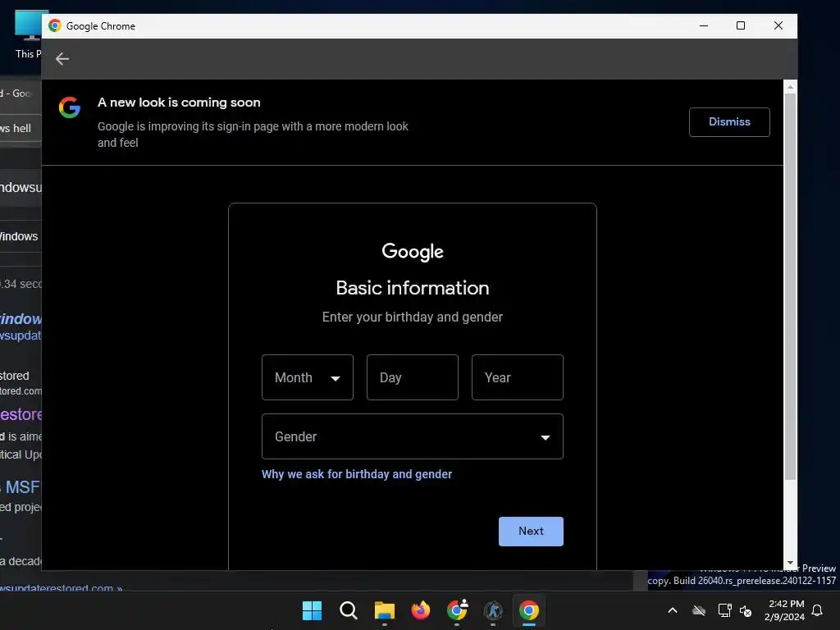Dismiss the new look notice
The width and height of the screenshot is (840, 630).
click(729, 122)
